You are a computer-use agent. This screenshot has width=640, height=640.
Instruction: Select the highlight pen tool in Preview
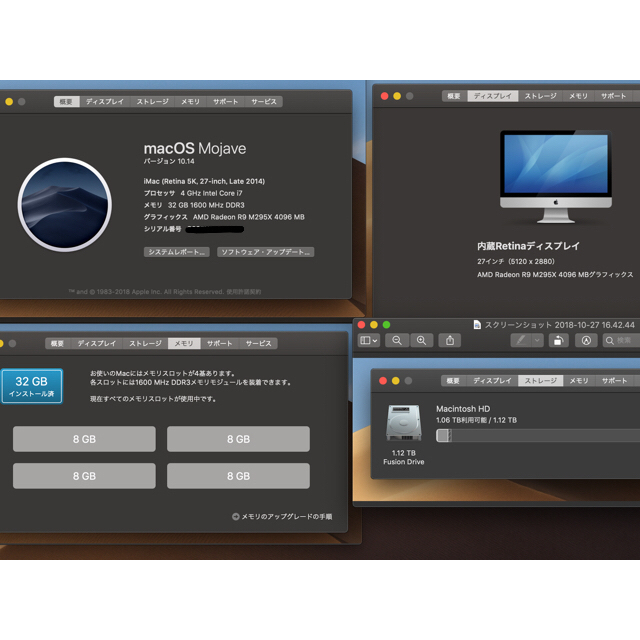[x=520, y=340]
